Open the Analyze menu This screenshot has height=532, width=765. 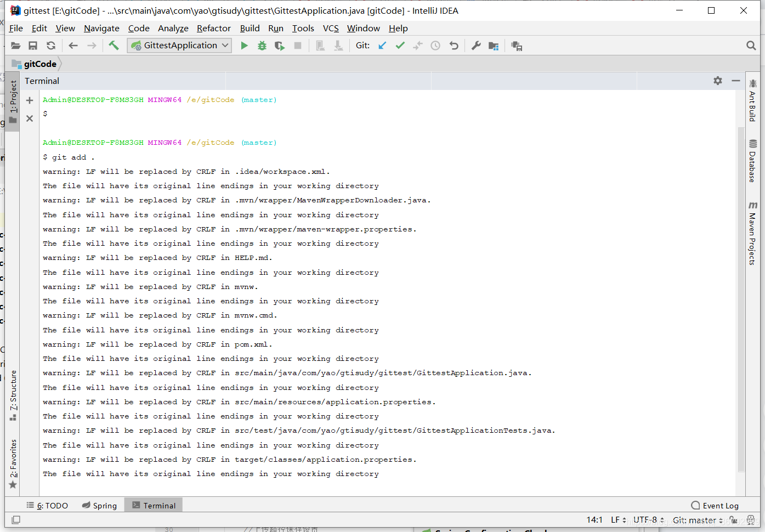pos(173,29)
